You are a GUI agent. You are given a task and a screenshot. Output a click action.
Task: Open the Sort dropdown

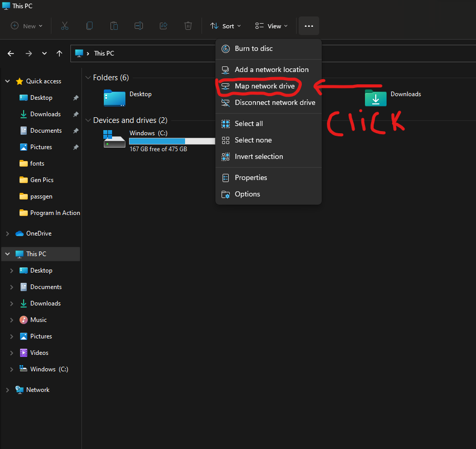point(226,26)
